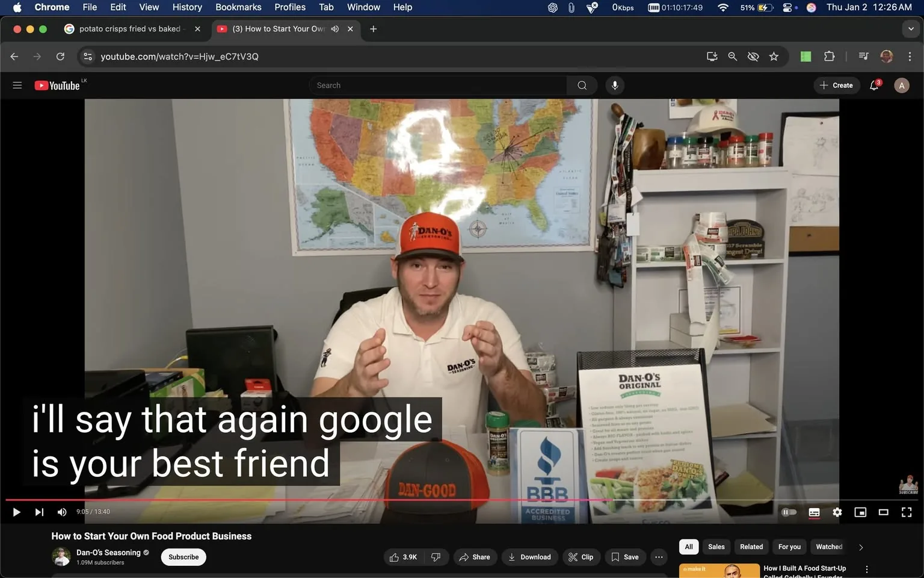Mute the tab using its speaker icon
The image size is (924, 578).
click(x=334, y=28)
